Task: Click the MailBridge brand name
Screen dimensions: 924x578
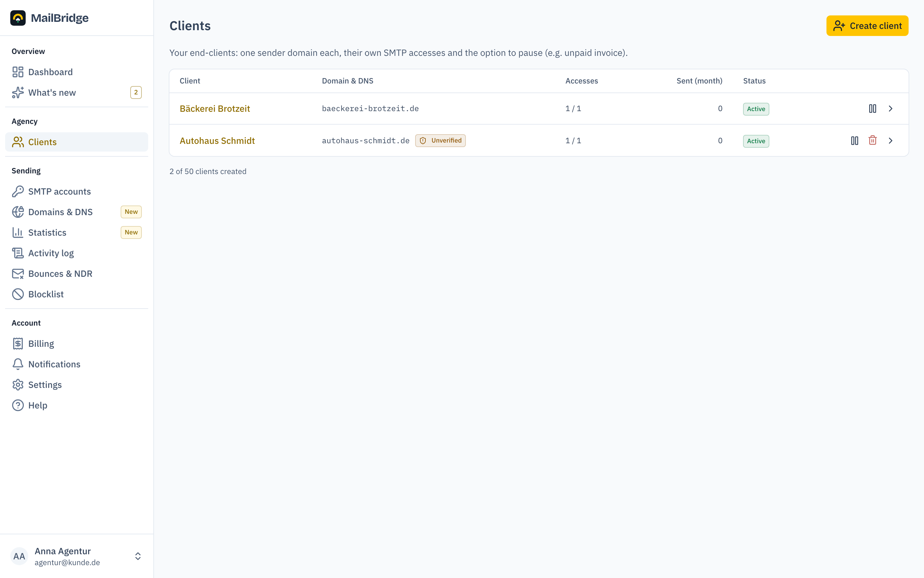Action: [x=60, y=18]
